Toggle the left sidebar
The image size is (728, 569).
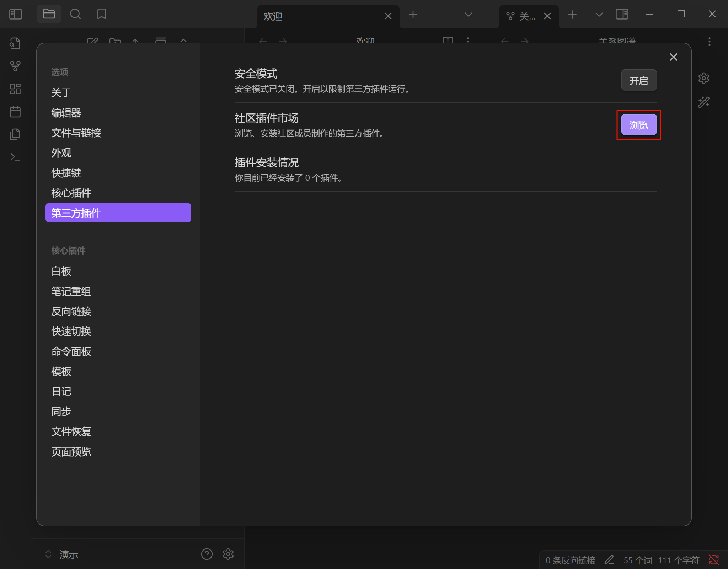pos(16,14)
